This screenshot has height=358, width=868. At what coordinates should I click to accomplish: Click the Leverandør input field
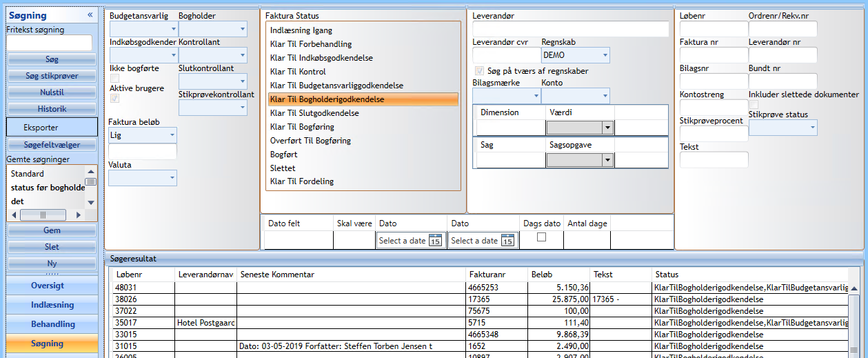tap(571, 29)
